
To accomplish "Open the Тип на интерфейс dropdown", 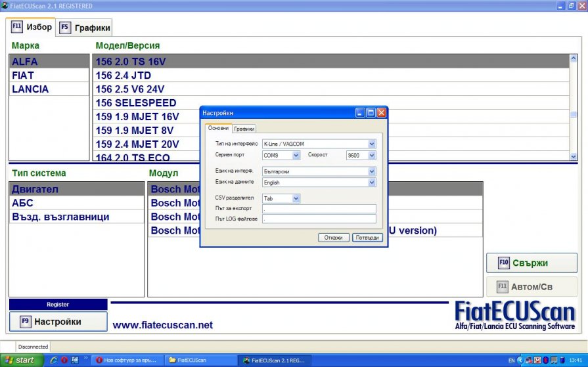I will [x=372, y=144].
